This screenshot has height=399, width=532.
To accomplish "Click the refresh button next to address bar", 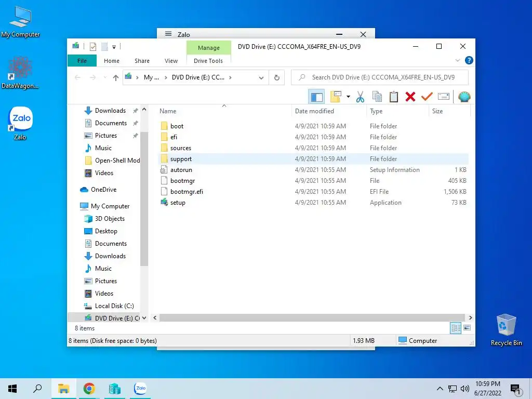I will tap(277, 77).
